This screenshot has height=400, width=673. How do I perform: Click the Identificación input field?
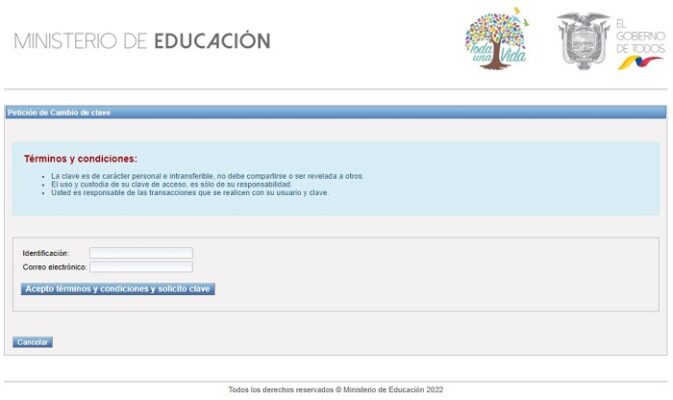click(141, 253)
